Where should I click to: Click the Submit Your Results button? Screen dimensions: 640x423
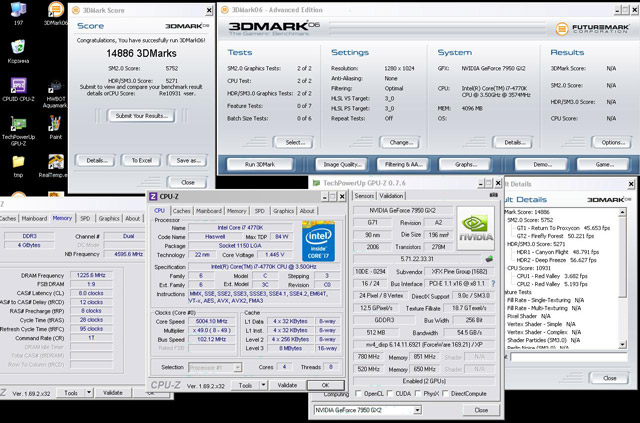[142, 116]
